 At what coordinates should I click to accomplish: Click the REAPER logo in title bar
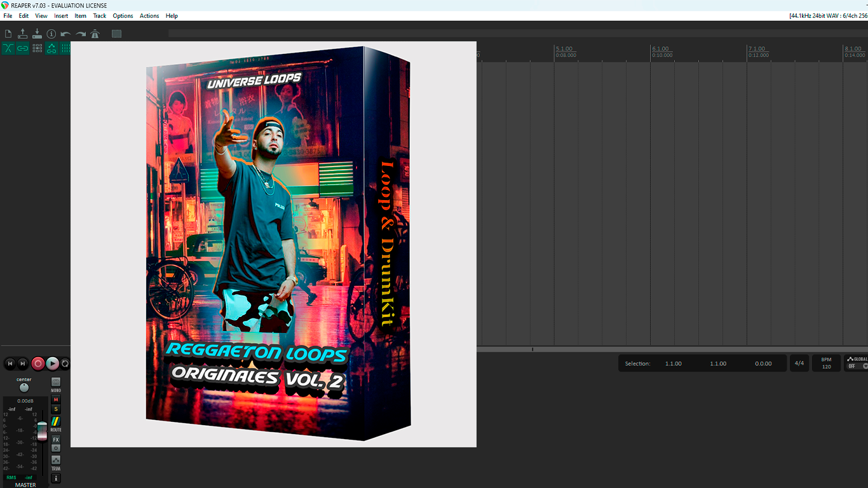5,5
